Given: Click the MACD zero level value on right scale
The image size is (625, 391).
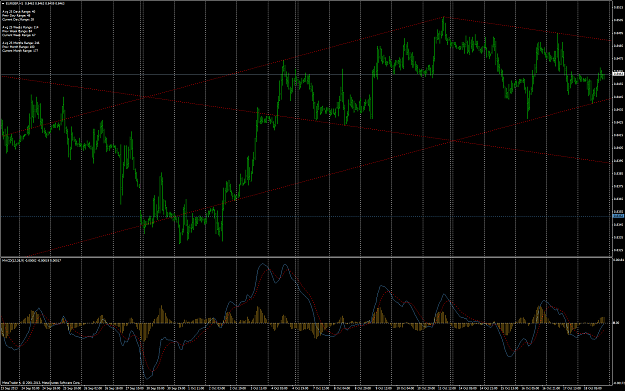Looking at the screenshot, I should 616,323.
